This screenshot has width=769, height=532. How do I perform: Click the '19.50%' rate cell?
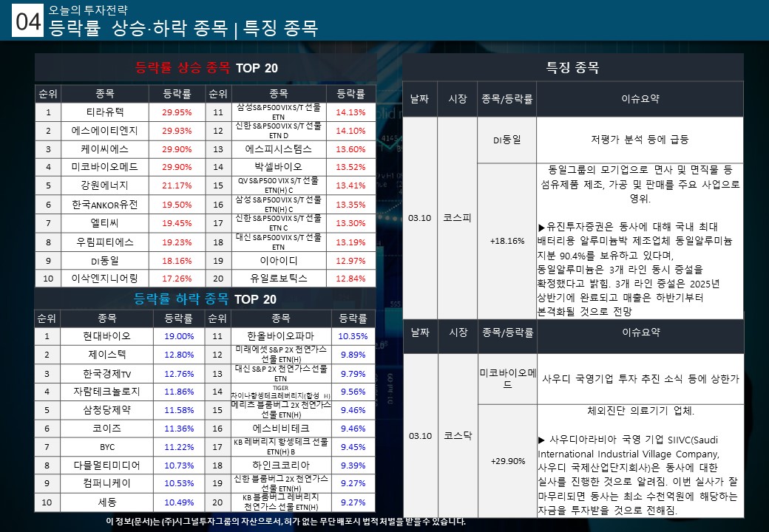click(x=177, y=205)
